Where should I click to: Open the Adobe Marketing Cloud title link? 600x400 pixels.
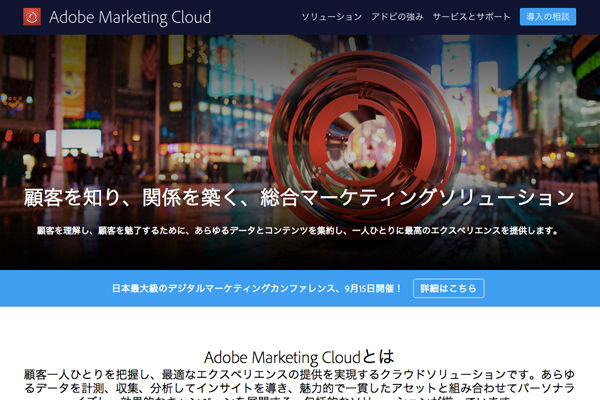[130, 17]
